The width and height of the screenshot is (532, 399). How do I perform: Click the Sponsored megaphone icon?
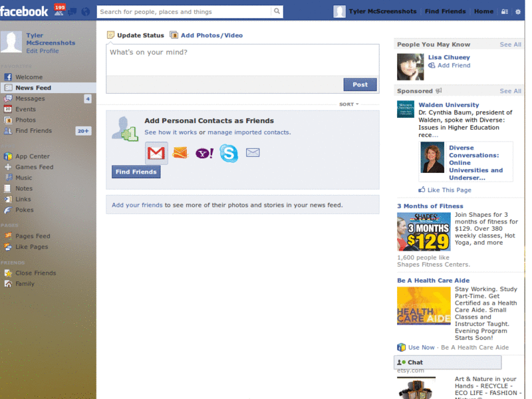tap(439, 90)
